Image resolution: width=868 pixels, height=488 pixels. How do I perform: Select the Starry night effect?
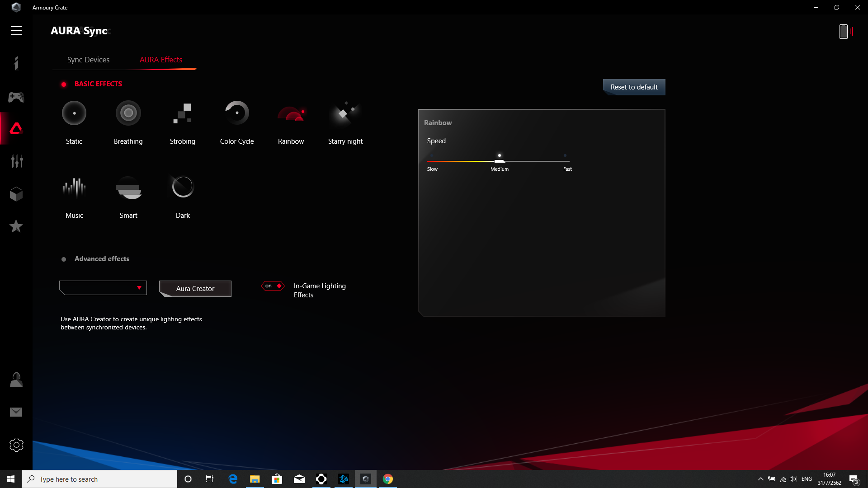click(345, 122)
